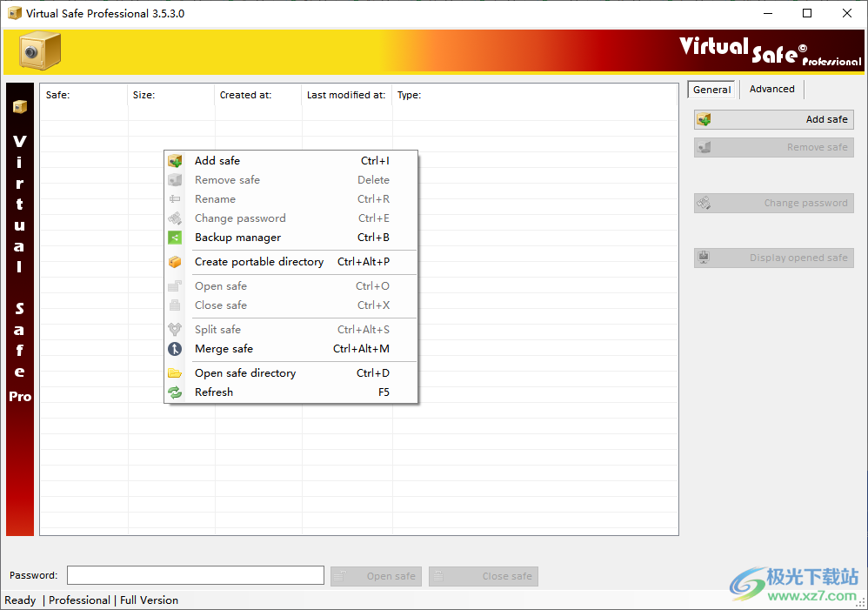Viewport: 868px width, 610px height.
Task: Click the Merge safe icon
Action: (175, 348)
